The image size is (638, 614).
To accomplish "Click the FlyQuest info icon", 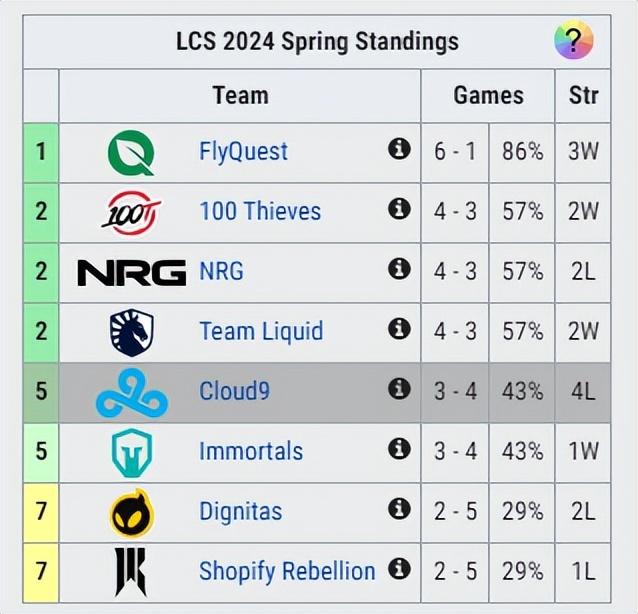I will coord(399,149).
